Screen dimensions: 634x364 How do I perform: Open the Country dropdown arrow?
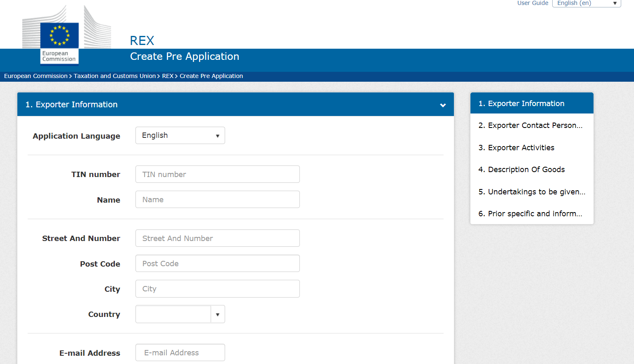point(218,314)
